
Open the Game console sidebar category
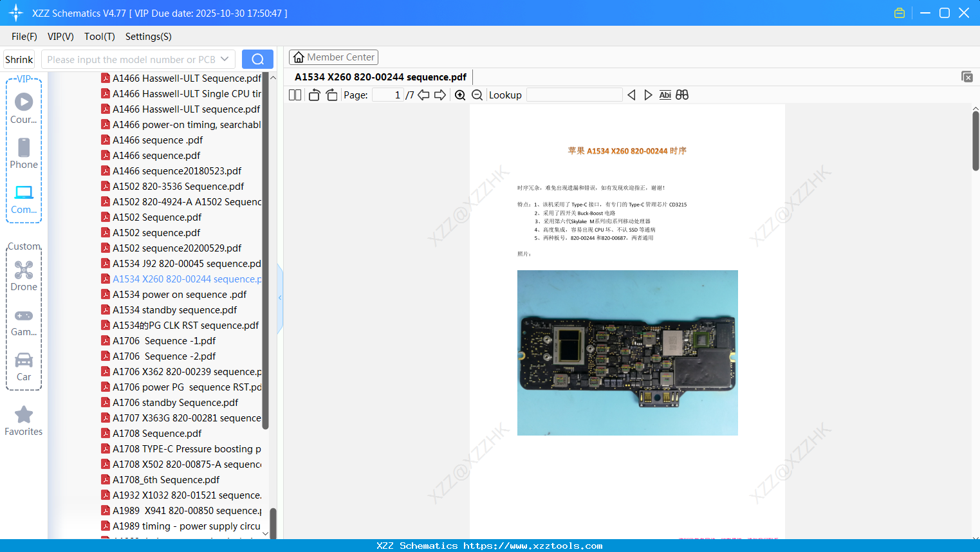click(x=24, y=323)
